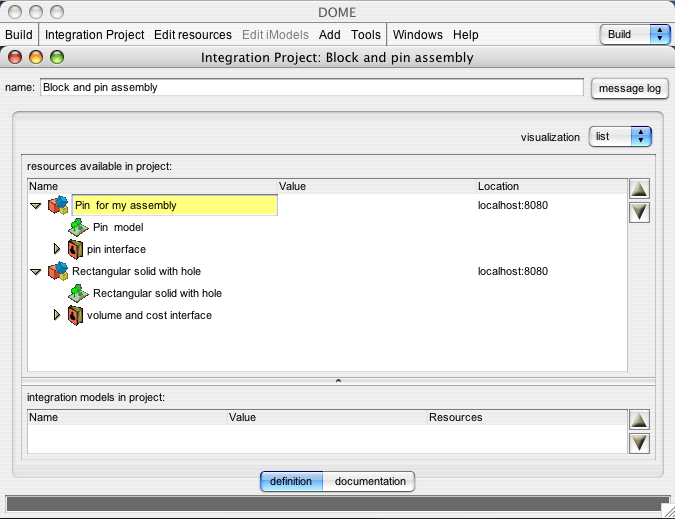Select the pin interface row text
Viewport: 675px width, 519px height.
point(116,249)
